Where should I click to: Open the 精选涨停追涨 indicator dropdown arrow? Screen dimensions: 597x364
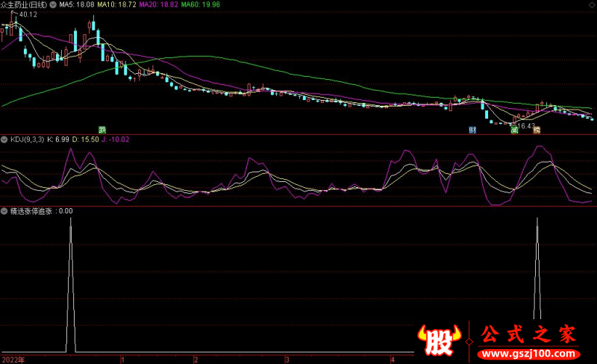(x=4, y=211)
